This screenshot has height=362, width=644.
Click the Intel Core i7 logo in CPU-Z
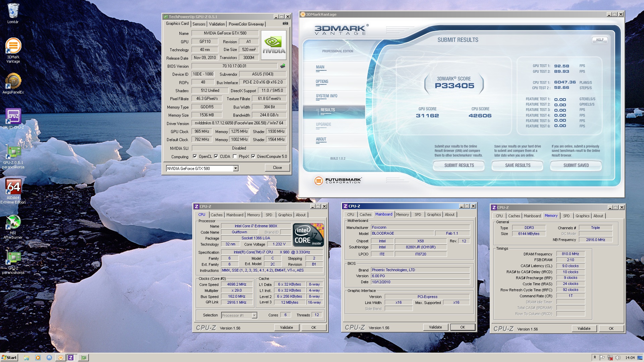coord(308,234)
